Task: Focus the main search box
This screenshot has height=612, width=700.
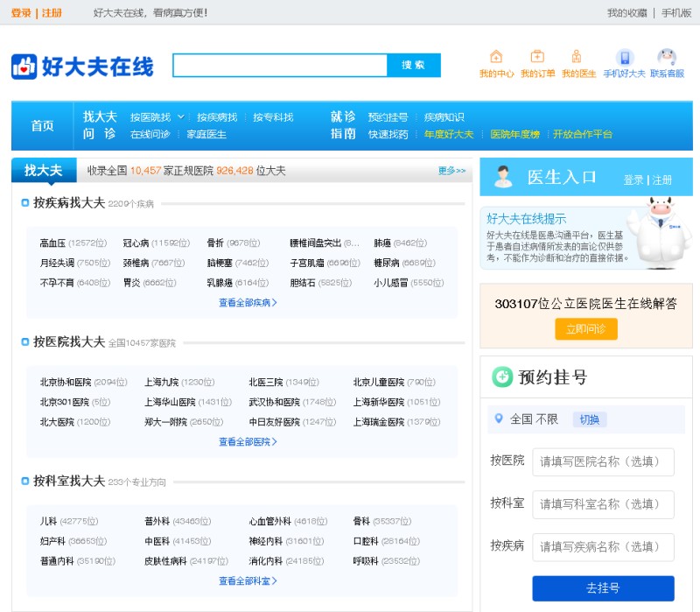Action: [x=280, y=65]
